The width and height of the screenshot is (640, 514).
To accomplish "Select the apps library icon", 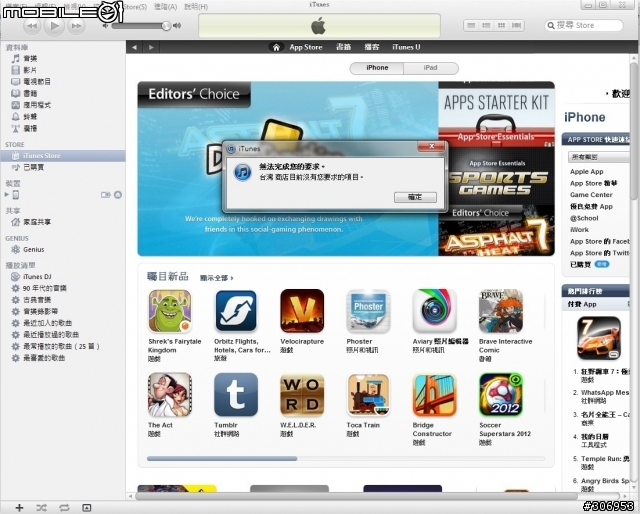I will click(x=16, y=105).
